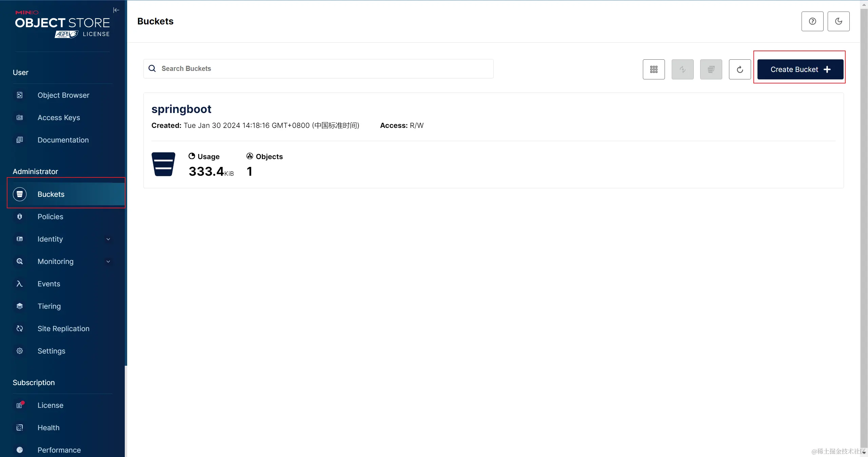Collapse the sidebar menu arrow icon
868x457 pixels.
point(116,10)
